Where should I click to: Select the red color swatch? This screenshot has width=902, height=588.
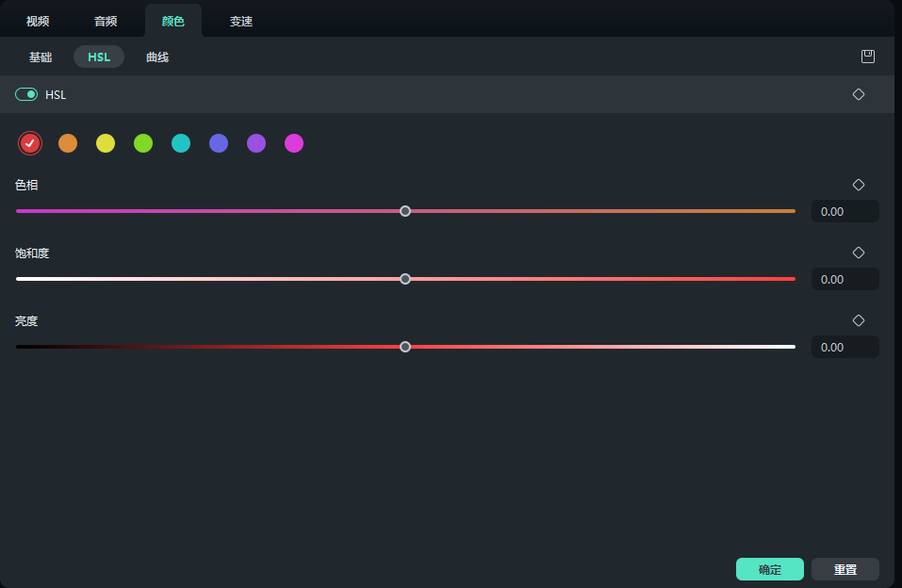(30, 143)
